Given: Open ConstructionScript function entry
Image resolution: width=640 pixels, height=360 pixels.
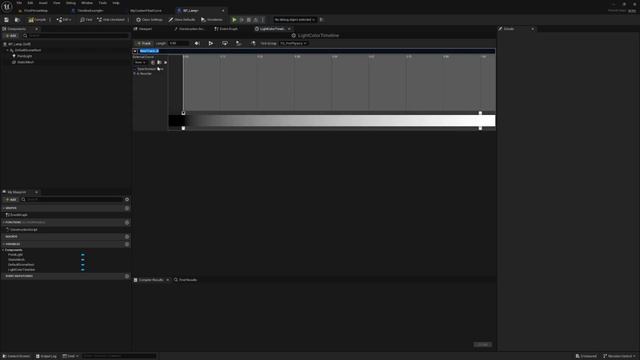Looking at the screenshot, I should 22,230.
